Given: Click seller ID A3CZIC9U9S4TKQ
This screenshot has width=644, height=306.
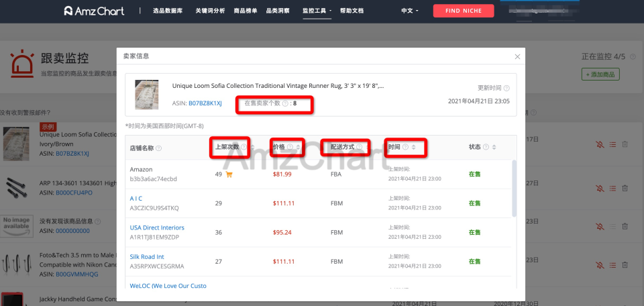Looking at the screenshot, I should 154,208.
